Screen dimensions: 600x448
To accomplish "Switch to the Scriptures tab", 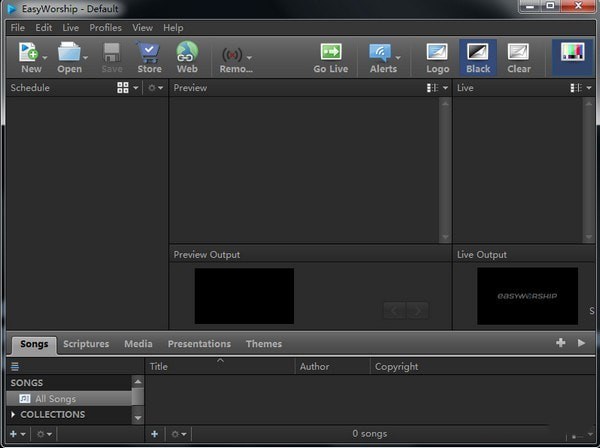I will (x=86, y=344).
